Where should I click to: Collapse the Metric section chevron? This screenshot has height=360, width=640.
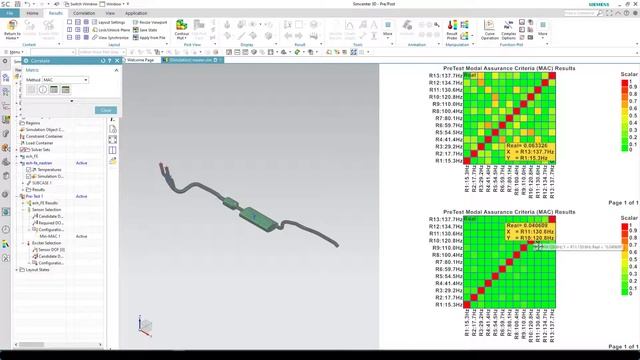116,70
